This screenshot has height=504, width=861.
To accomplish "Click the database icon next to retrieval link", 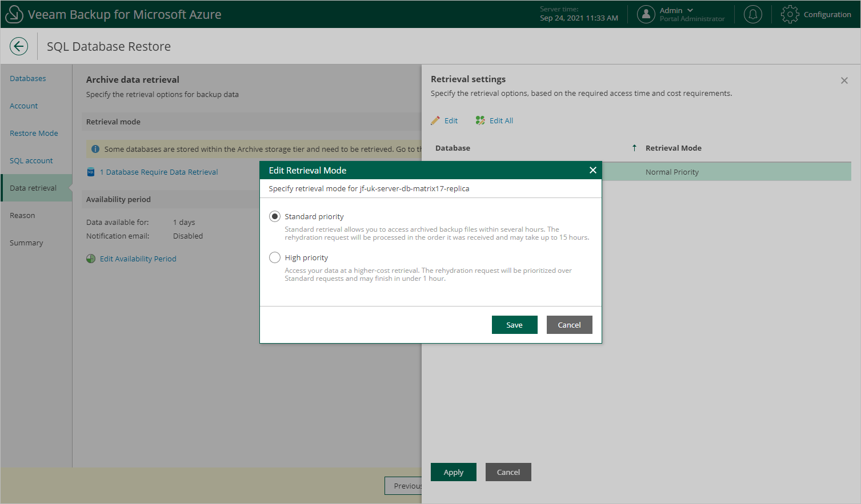I will pos(91,172).
